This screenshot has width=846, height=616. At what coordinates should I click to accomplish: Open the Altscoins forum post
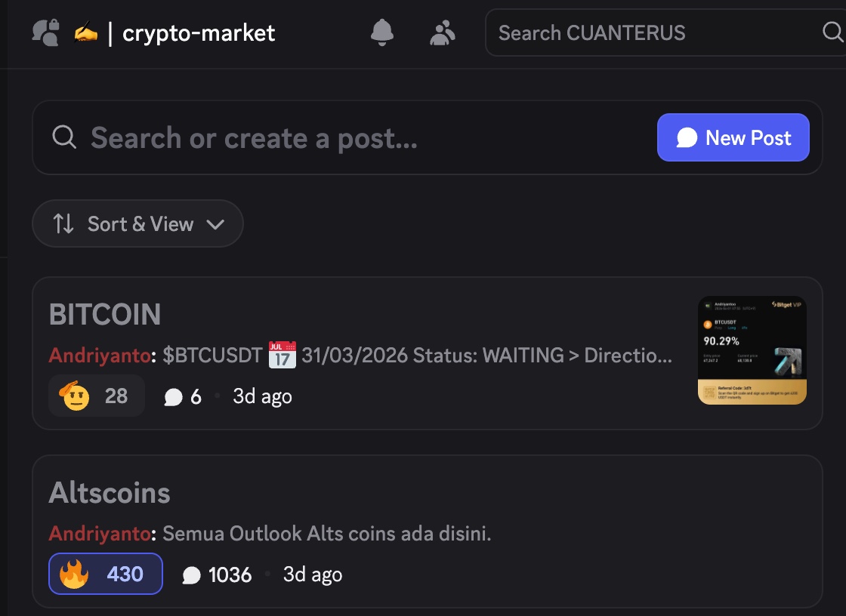[x=110, y=493]
